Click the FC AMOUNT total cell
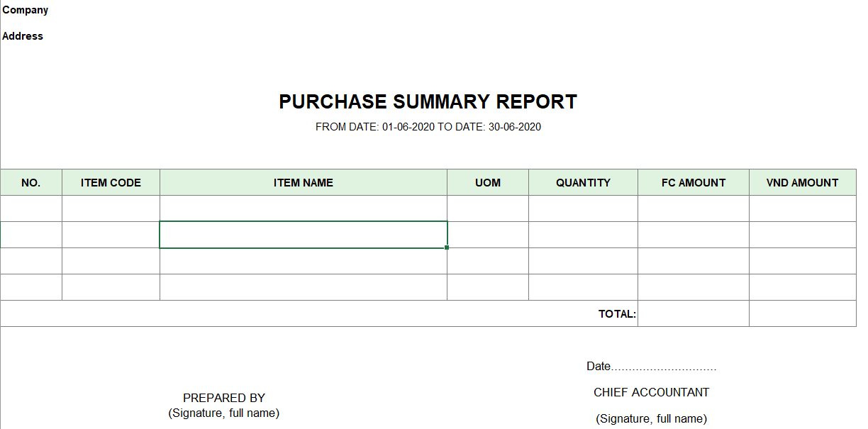The height and width of the screenshot is (429, 868). click(x=694, y=313)
